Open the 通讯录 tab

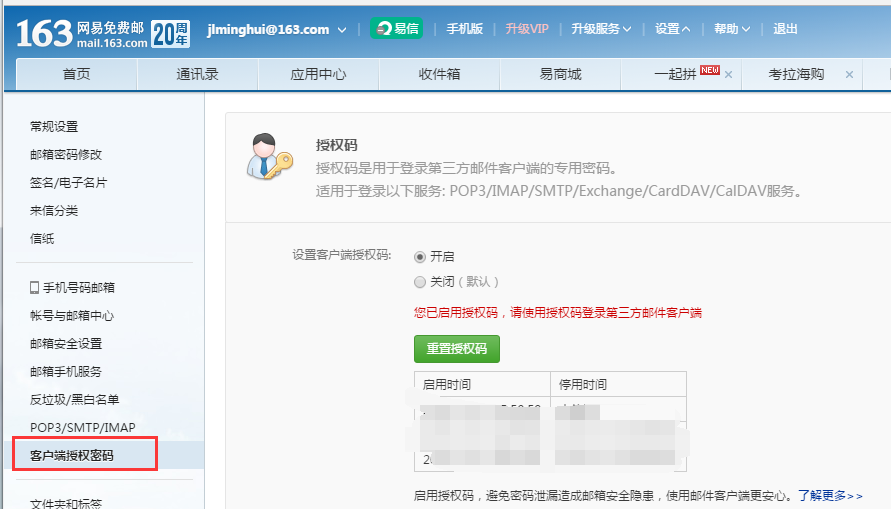coord(197,74)
